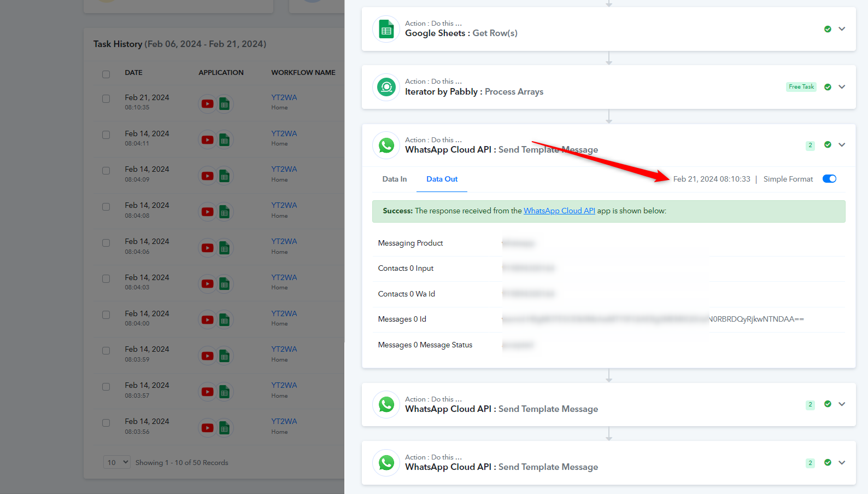Check the select-all checkbox in the table header
This screenshot has height=494, width=868.
click(106, 74)
